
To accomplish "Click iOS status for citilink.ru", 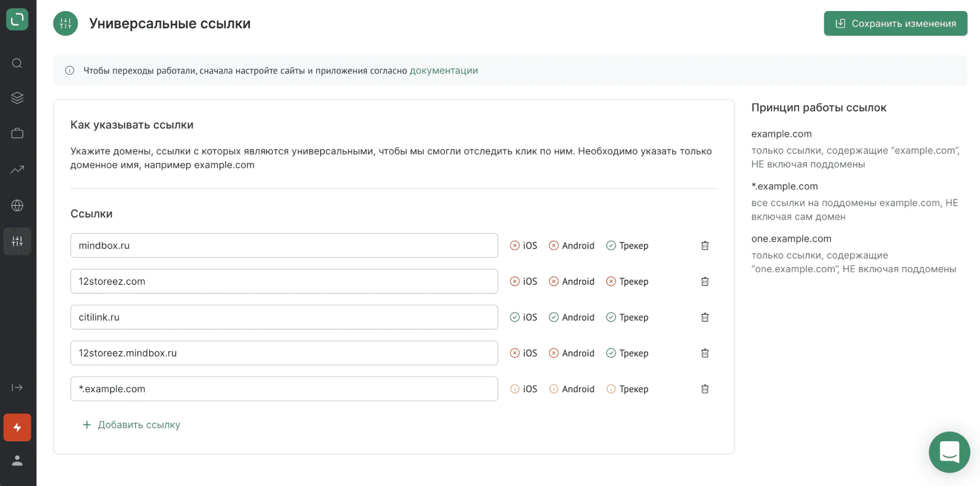I will 524,317.
